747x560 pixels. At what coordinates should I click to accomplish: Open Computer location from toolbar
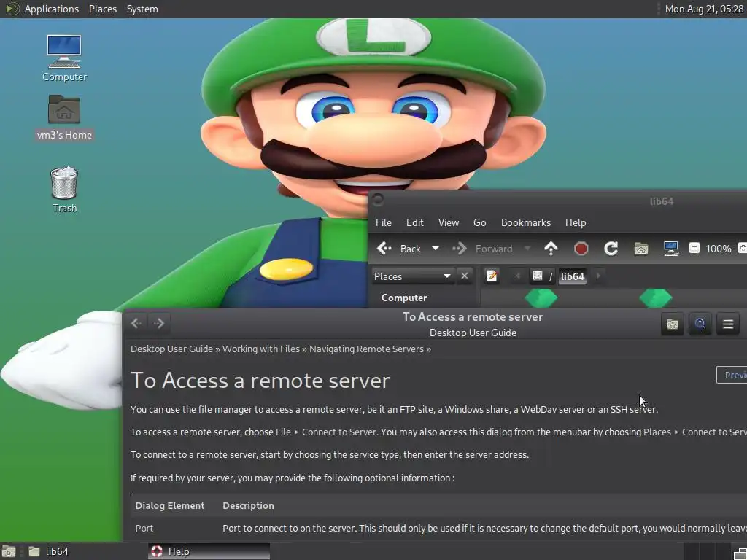[x=671, y=249]
